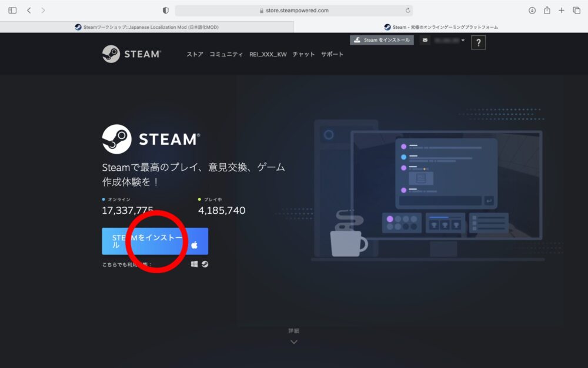Add a new Safari tab
This screenshot has width=588, height=368.
click(x=562, y=11)
